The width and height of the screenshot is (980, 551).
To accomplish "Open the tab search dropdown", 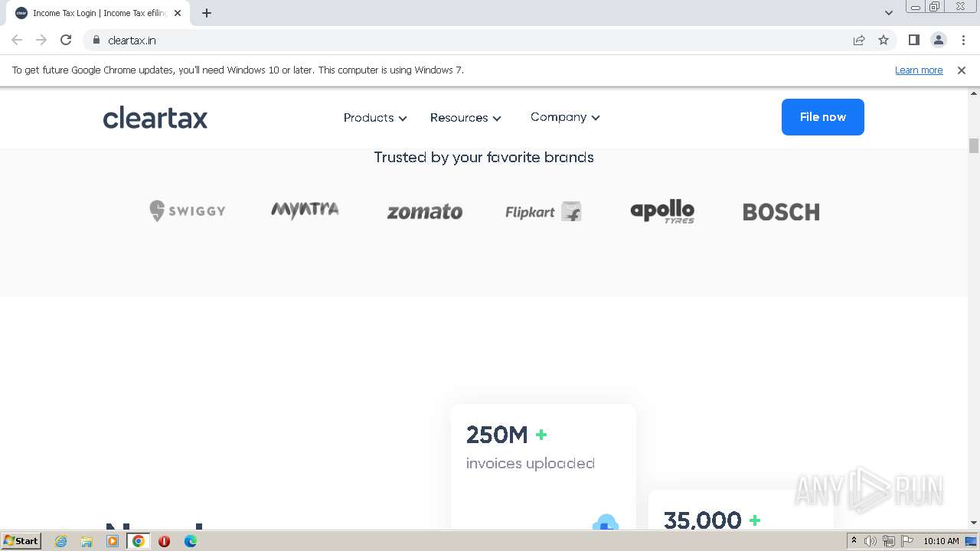I will point(889,13).
